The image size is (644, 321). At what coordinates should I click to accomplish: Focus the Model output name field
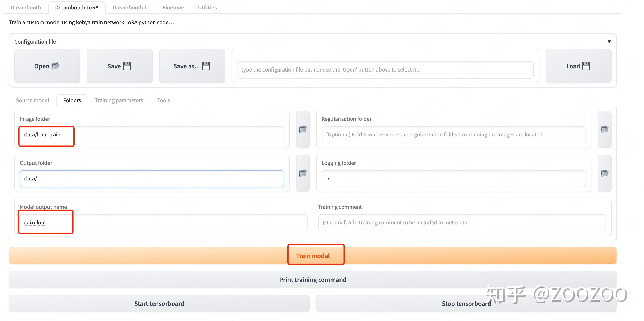tap(164, 223)
